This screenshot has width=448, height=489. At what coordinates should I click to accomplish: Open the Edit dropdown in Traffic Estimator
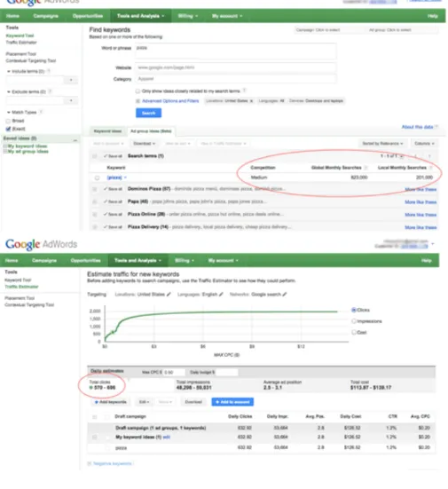click(144, 402)
